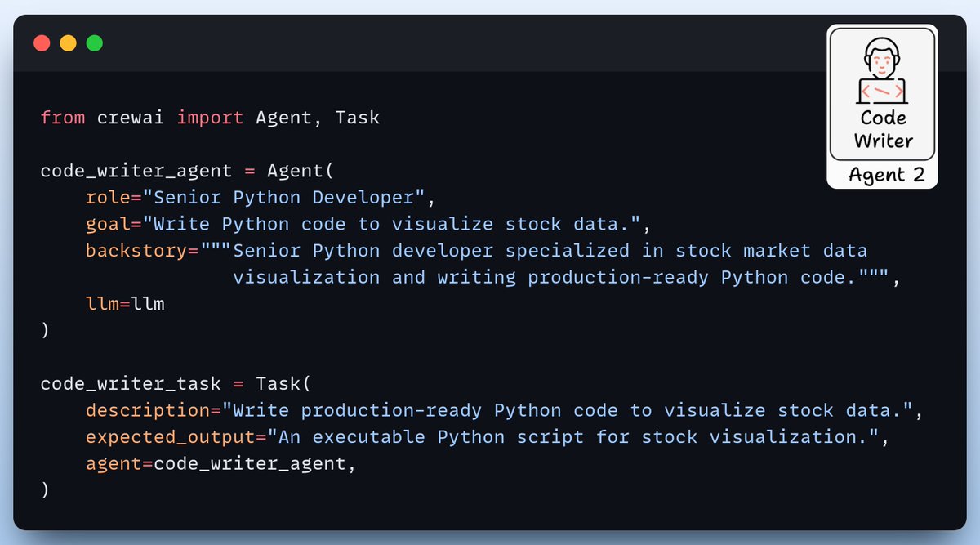Click the expected_output="An executable Python script" line
The image size is (980, 545).
click(x=487, y=436)
